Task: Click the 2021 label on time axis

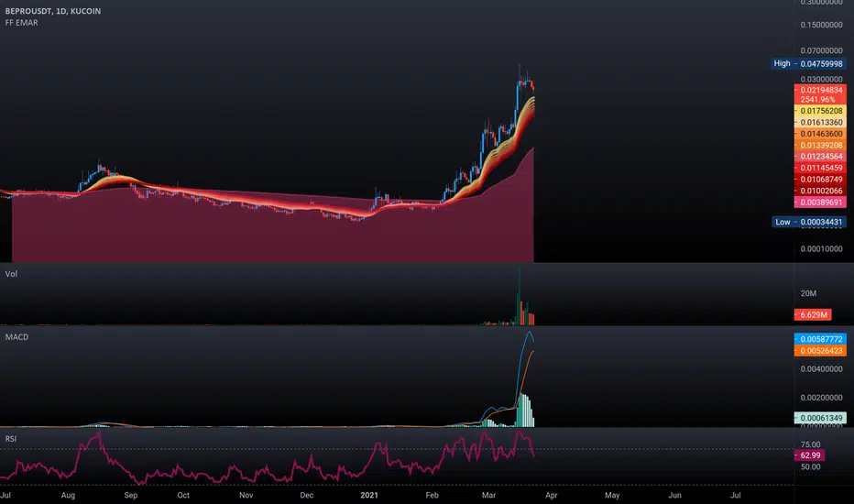Action: pos(369,495)
